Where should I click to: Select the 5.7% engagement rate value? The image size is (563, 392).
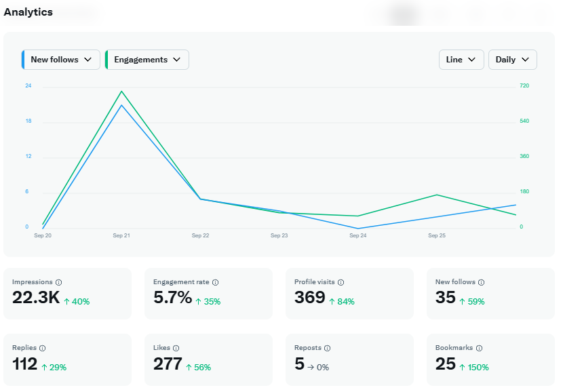pos(173,298)
